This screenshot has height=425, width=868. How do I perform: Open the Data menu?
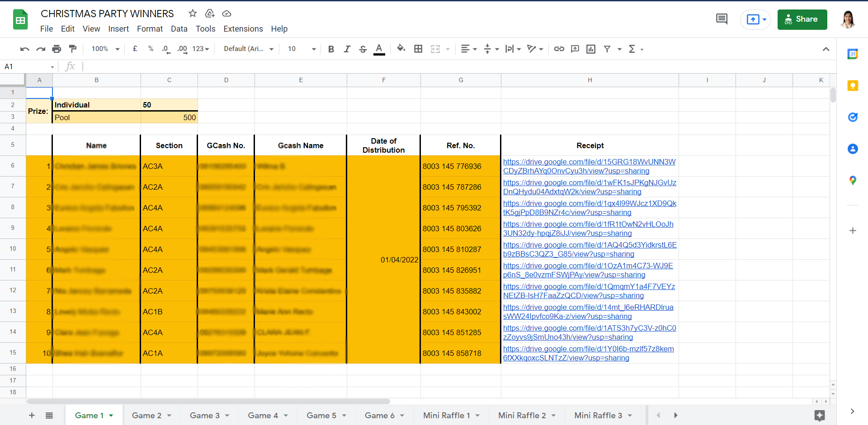tap(179, 29)
